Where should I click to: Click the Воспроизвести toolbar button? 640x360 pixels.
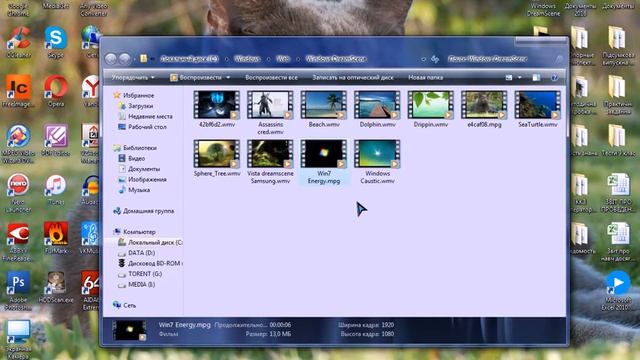[197, 78]
